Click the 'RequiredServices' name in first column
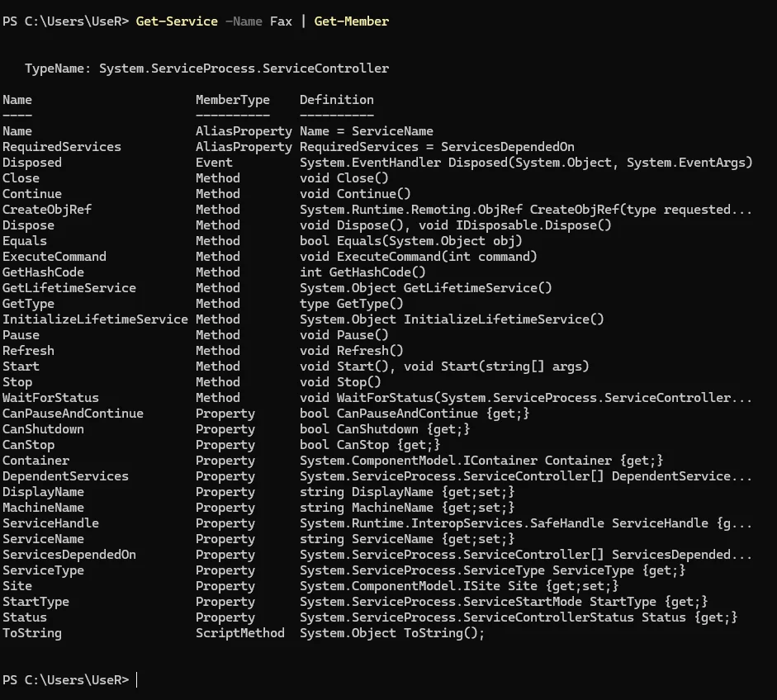 [62, 147]
